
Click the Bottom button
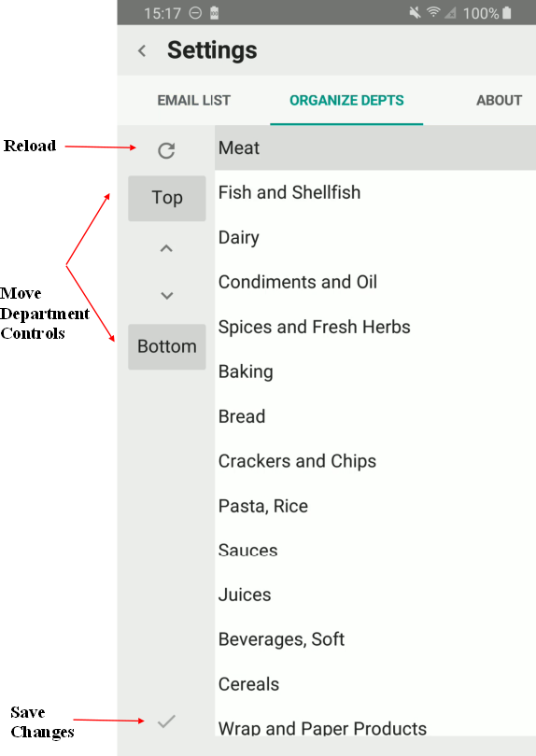click(167, 346)
